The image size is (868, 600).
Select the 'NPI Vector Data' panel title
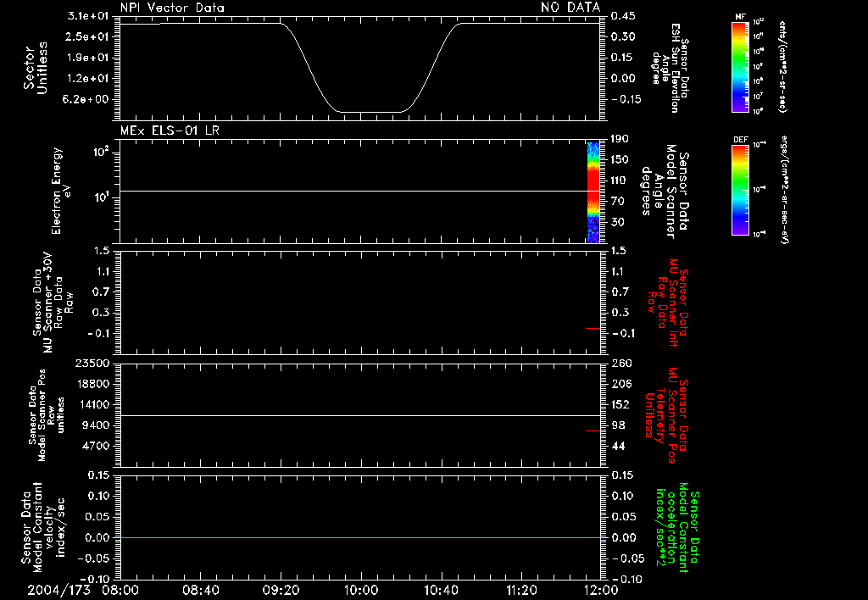pos(172,8)
